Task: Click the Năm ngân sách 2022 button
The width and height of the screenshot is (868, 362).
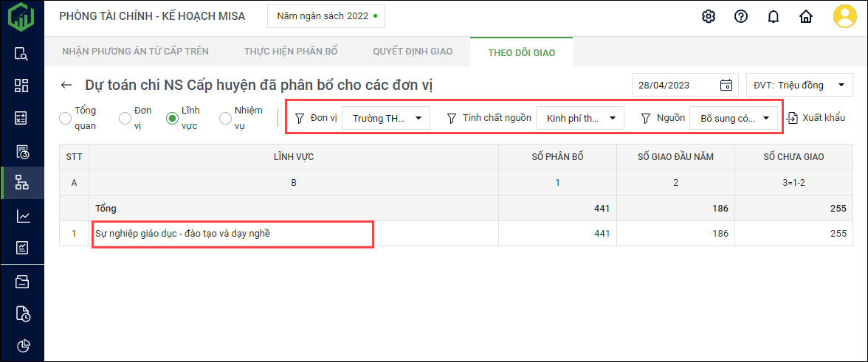Action: point(325,15)
